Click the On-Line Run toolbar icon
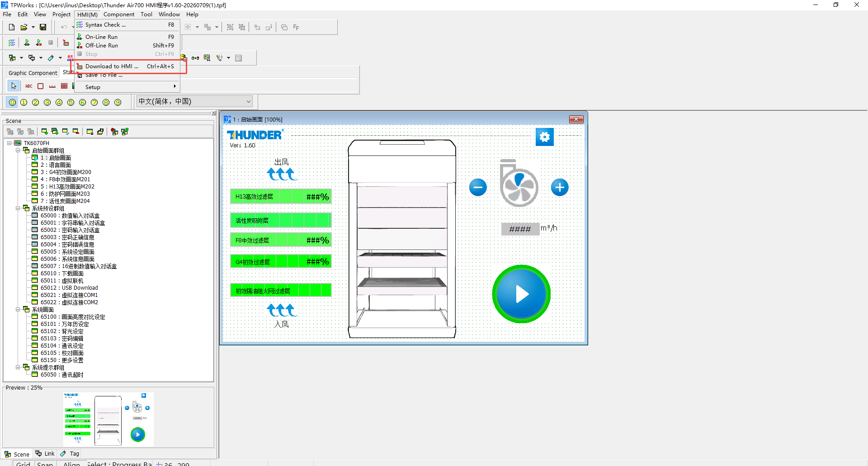The image size is (868, 466). tap(27, 43)
